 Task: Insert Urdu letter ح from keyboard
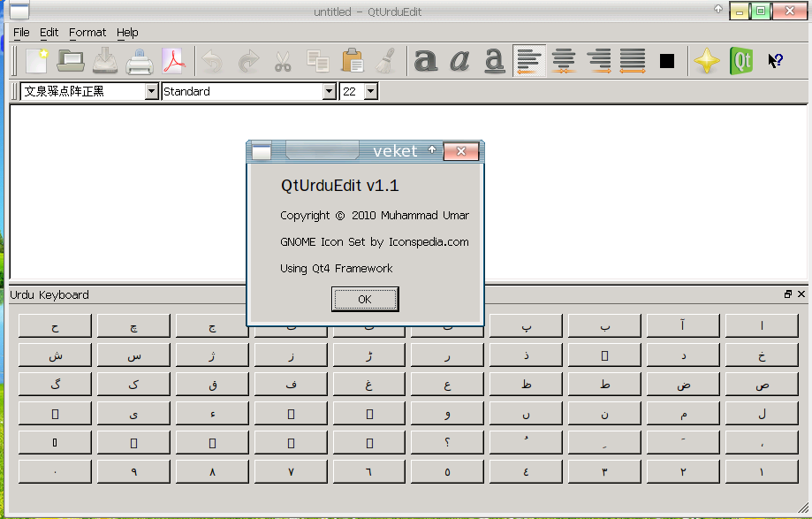coord(55,325)
